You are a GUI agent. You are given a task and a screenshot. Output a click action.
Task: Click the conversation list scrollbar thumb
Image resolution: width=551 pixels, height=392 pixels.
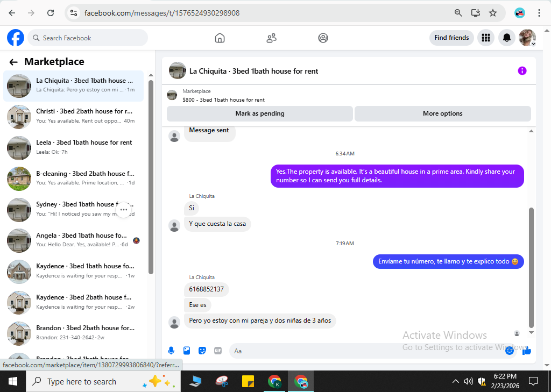tap(151, 177)
